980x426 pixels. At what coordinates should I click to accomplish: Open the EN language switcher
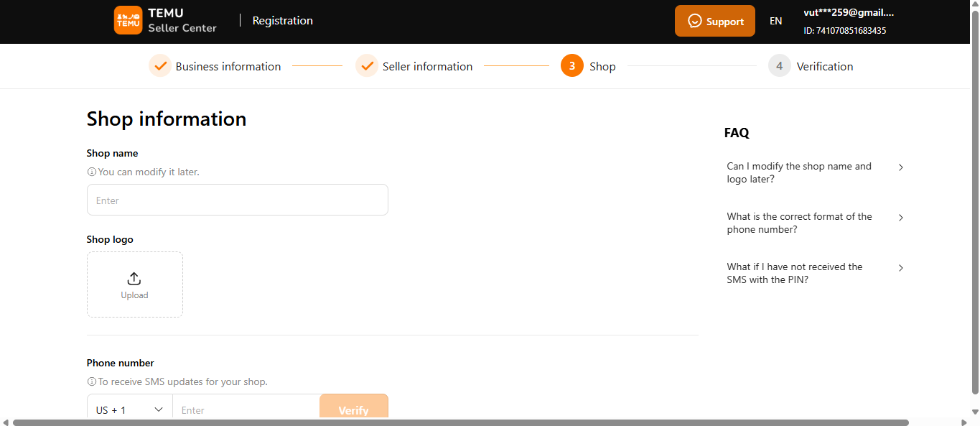[775, 21]
